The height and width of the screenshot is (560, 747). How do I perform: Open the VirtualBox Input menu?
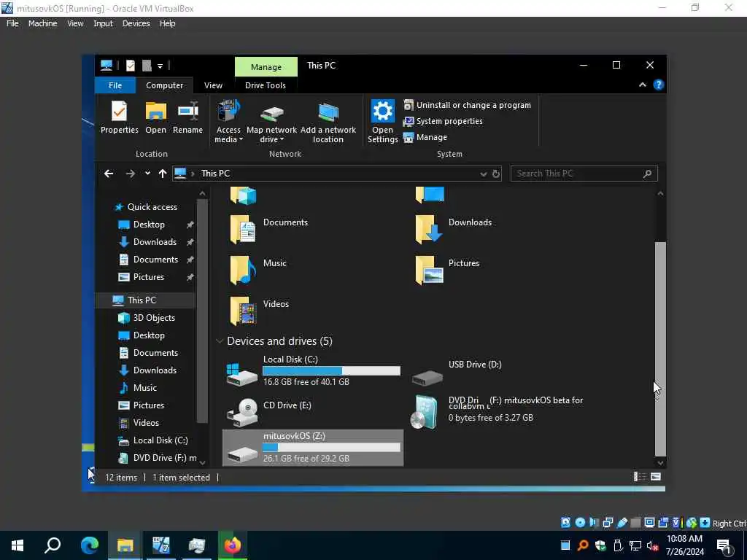pos(103,23)
